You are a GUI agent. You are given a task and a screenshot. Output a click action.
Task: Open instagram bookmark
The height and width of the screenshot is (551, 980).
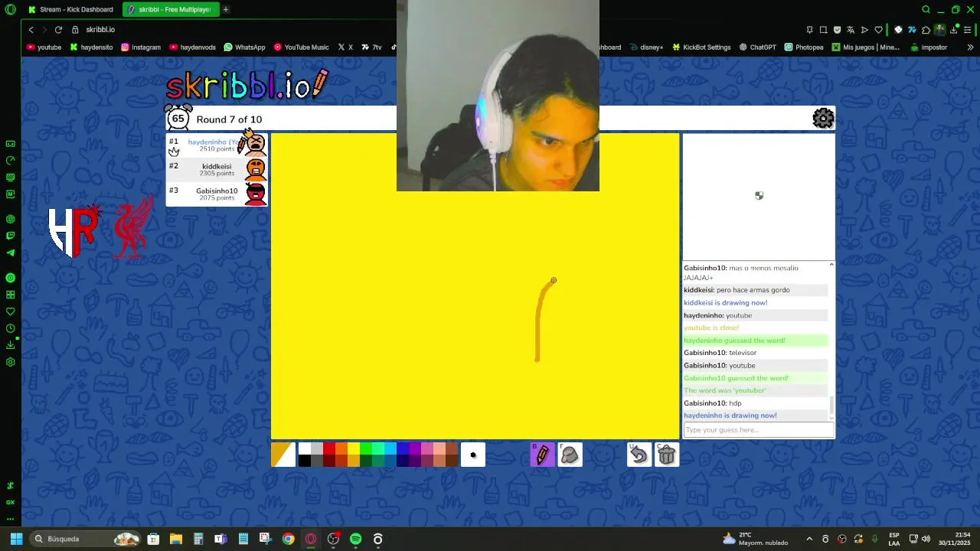pos(141,47)
